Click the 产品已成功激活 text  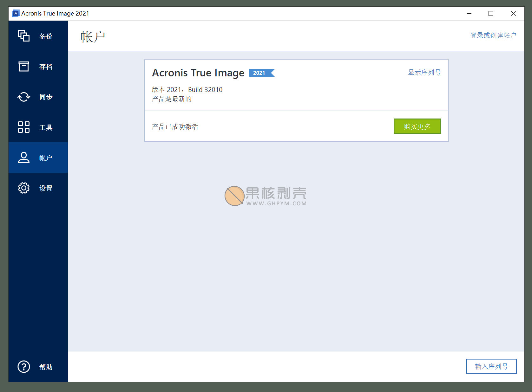pyautogui.click(x=175, y=126)
